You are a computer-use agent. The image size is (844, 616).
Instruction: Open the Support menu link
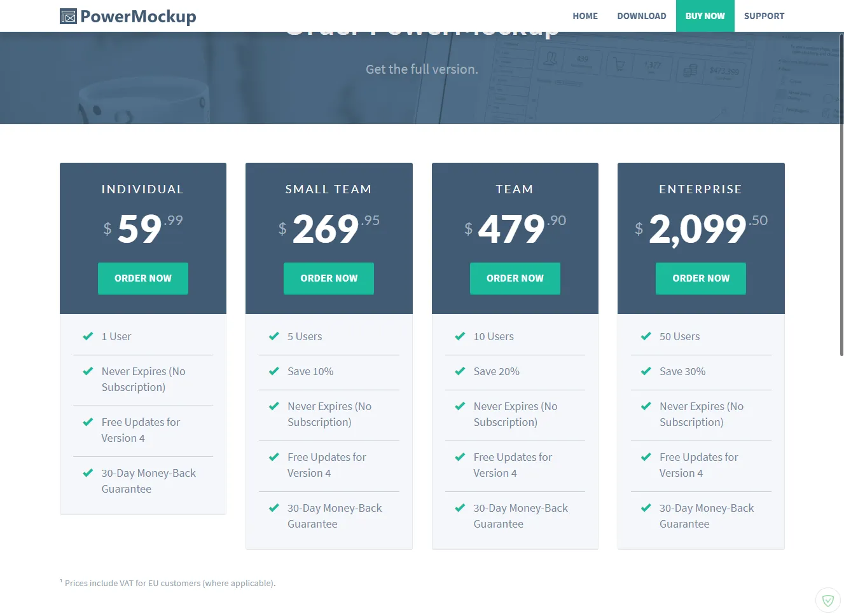pyautogui.click(x=764, y=16)
